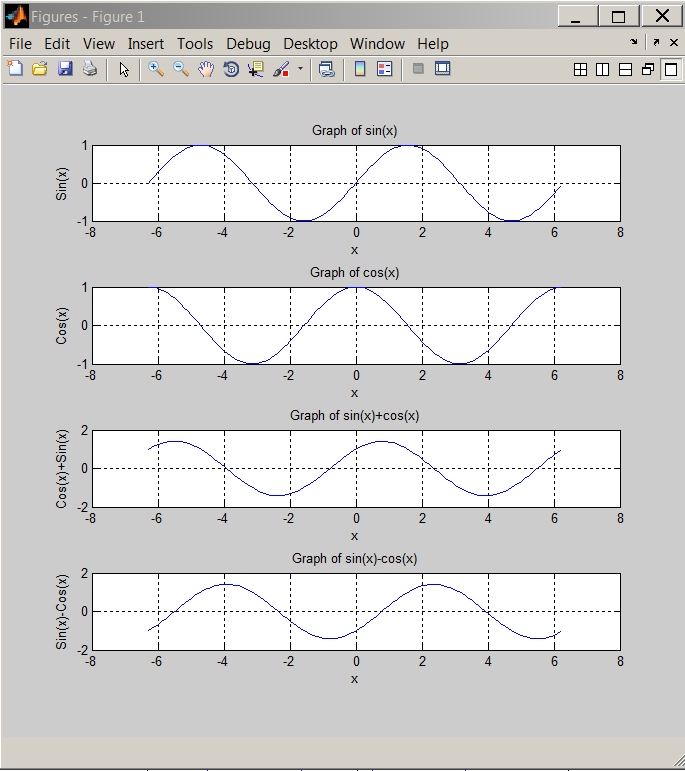Toggle the Zoom In magnifier tool
Screen dimensions: 685x771
156,69
